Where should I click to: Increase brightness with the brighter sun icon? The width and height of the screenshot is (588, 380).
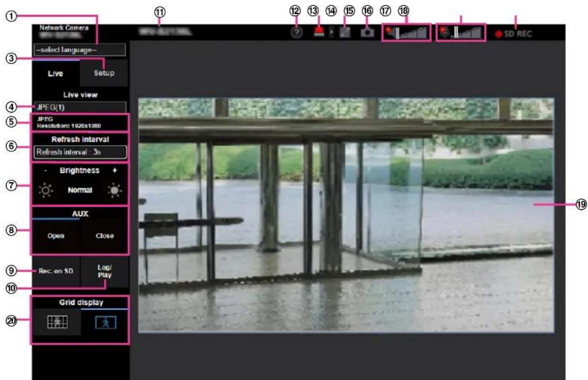point(114,190)
